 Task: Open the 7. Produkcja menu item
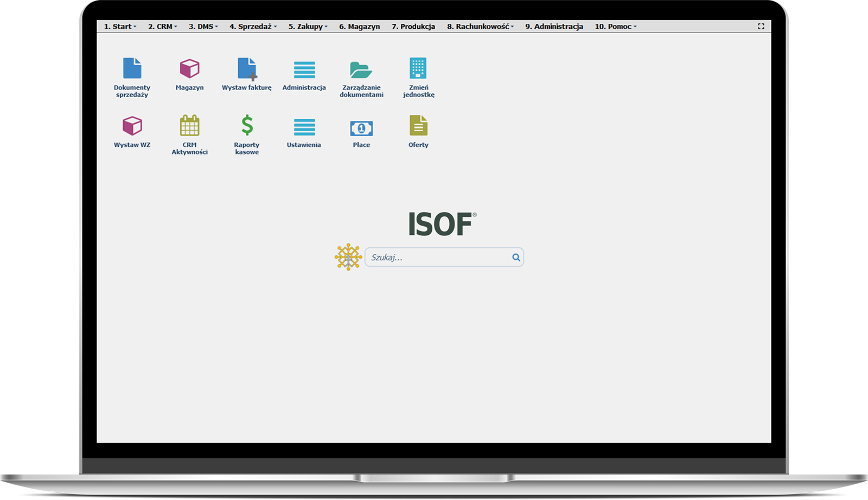point(413,27)
